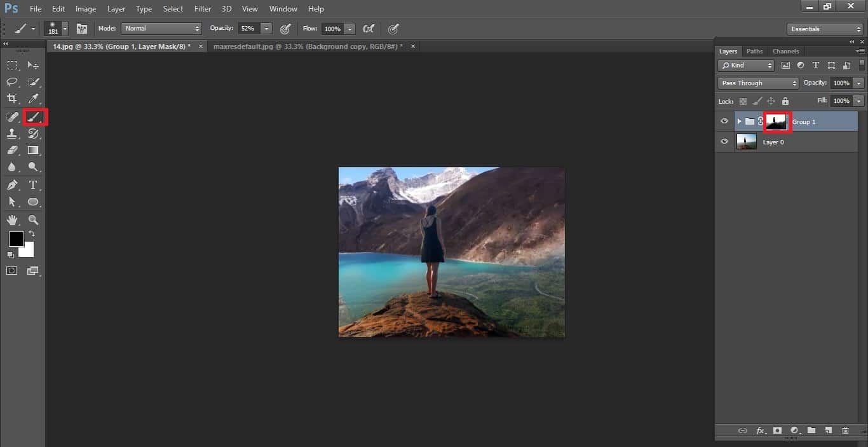
Task: Select the Horizontal Type tool
Action: pyautogui.click(x=33, y=184)
